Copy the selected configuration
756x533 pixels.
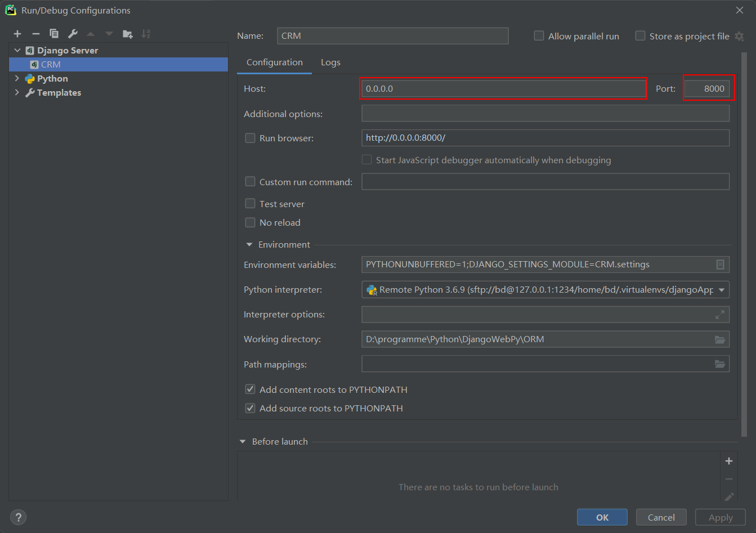tap(54, 34)
